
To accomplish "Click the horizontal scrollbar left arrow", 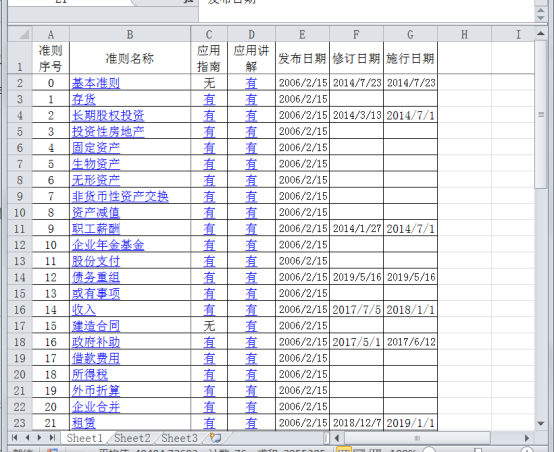I will click(x=336, y=438).
